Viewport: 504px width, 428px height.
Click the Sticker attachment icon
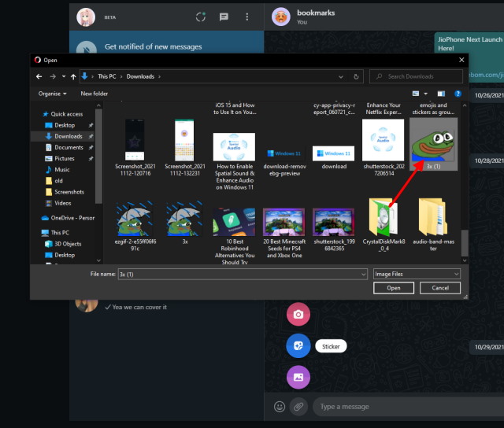click(298, 346)
